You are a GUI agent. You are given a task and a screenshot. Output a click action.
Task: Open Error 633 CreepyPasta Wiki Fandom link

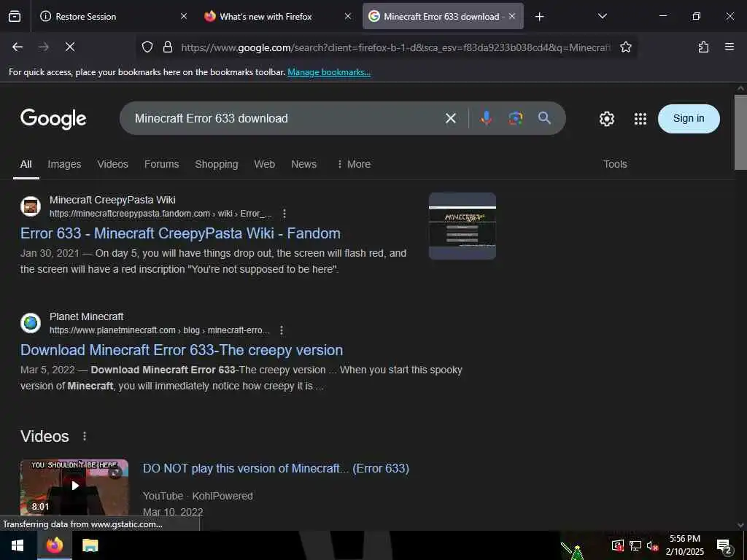pyautogui.click(x=180, y=233)
